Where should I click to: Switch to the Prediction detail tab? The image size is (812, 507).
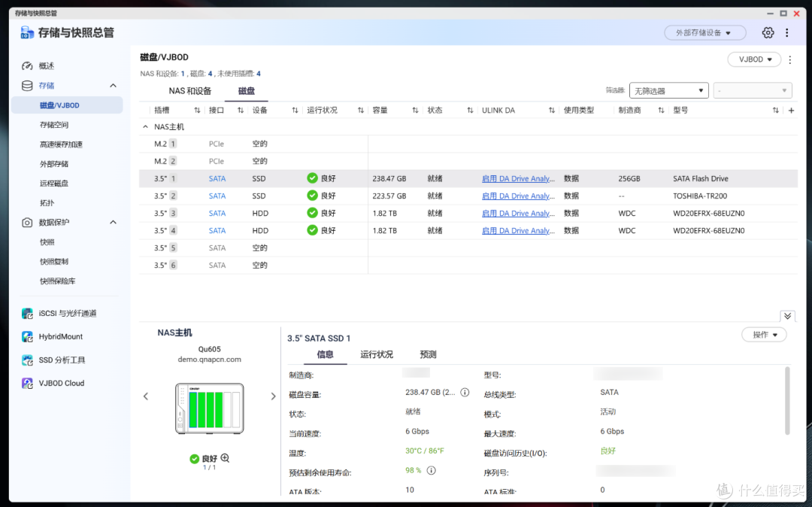(428, 355)
